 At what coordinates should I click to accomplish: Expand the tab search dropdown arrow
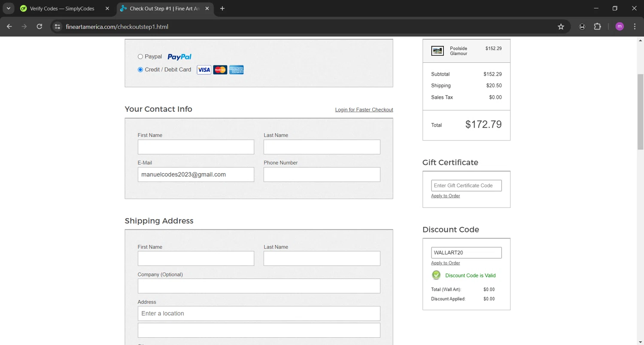(8, 9)
